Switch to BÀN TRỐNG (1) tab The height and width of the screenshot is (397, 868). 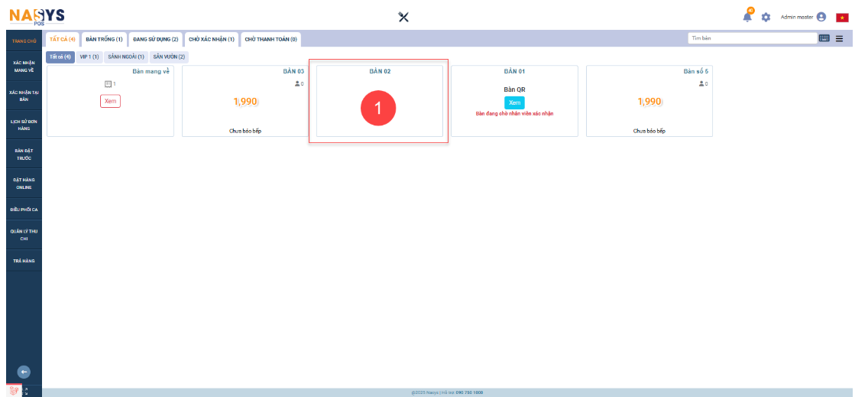(105, 39)
